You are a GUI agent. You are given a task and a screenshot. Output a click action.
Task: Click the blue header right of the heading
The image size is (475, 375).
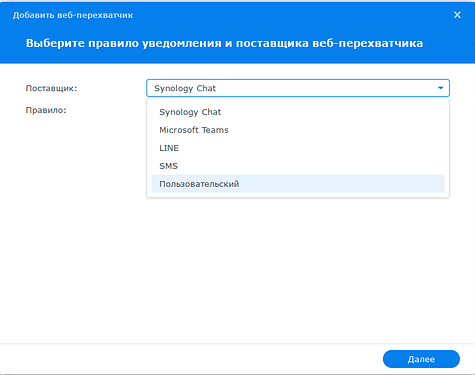[448, 43]
